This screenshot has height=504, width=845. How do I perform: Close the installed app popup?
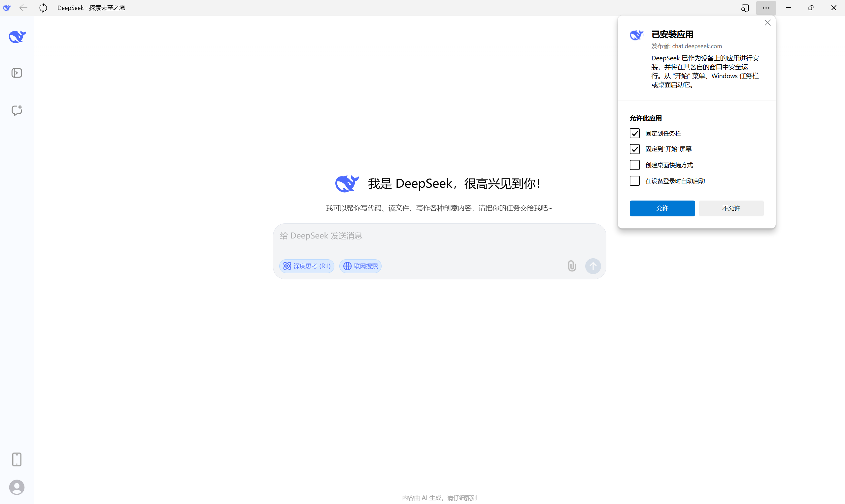pos(767,23)
